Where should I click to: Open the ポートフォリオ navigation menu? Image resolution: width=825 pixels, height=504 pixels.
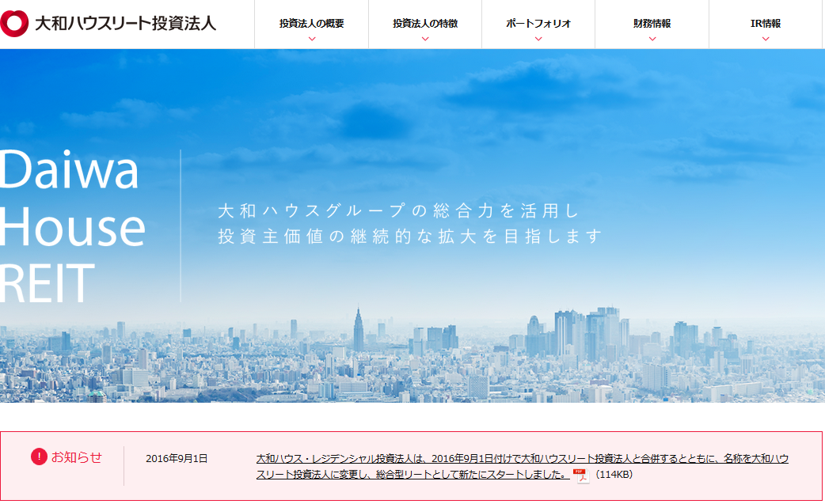pos(538,23)
